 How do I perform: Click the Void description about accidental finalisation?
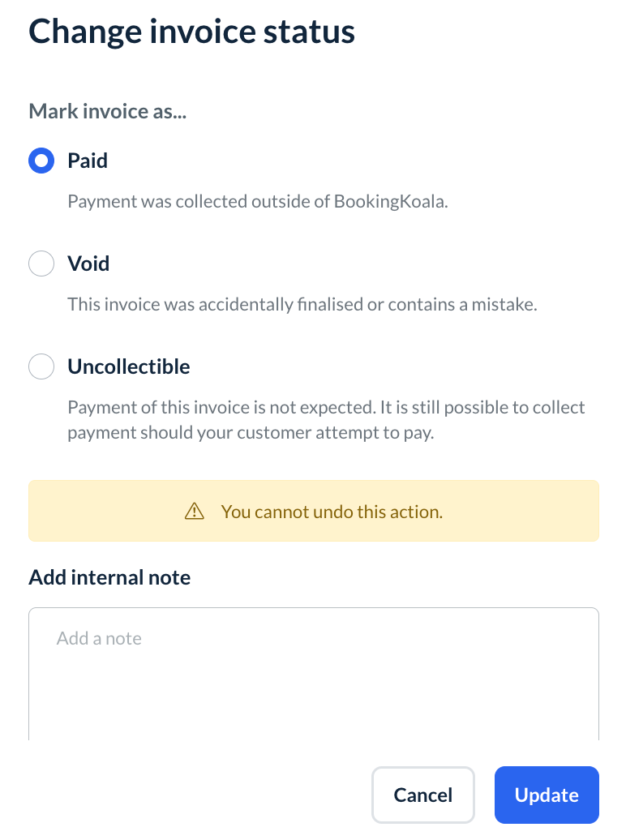click(x=302, y=304)
